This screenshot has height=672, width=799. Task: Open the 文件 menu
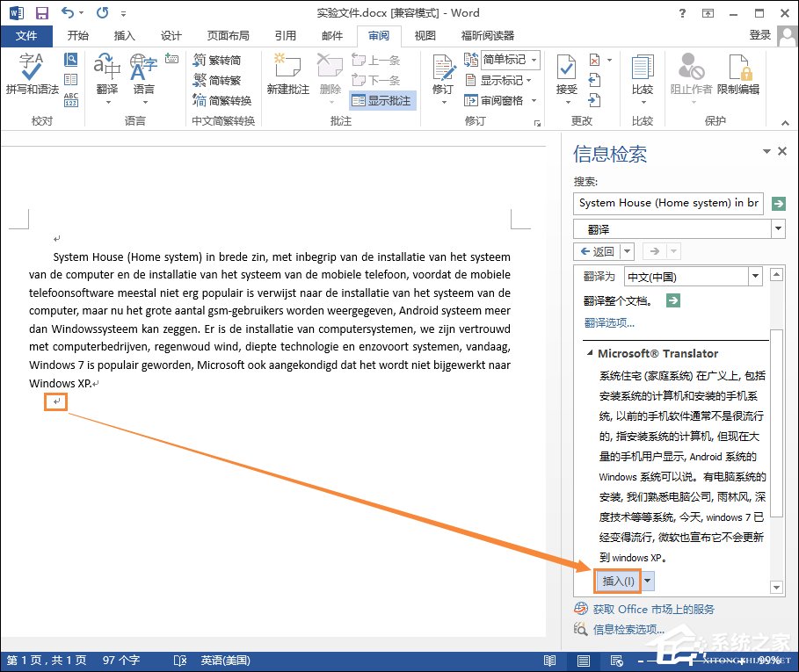pos(27,36)
